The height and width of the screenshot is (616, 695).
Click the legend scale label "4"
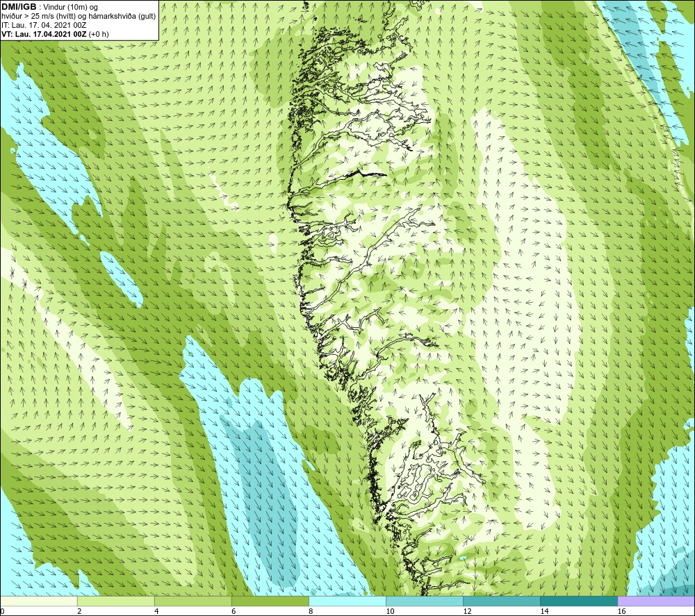[x=156, y=612]
